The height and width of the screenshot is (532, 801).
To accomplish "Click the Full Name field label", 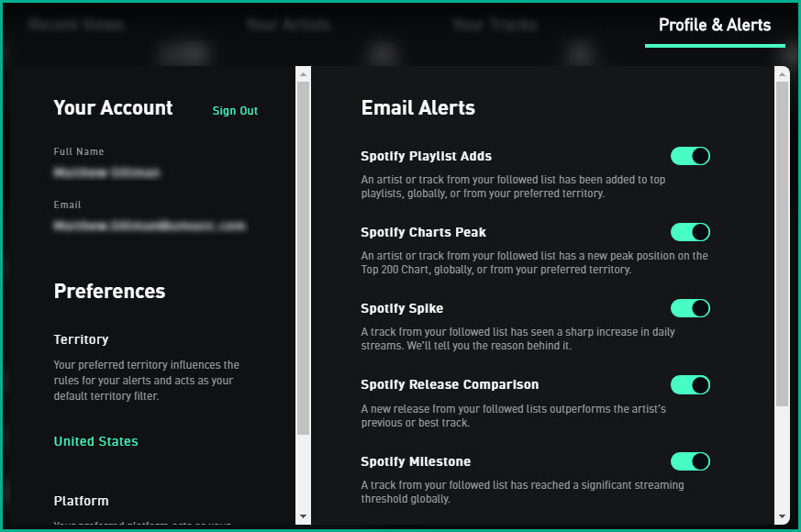I will coord(79,151).
